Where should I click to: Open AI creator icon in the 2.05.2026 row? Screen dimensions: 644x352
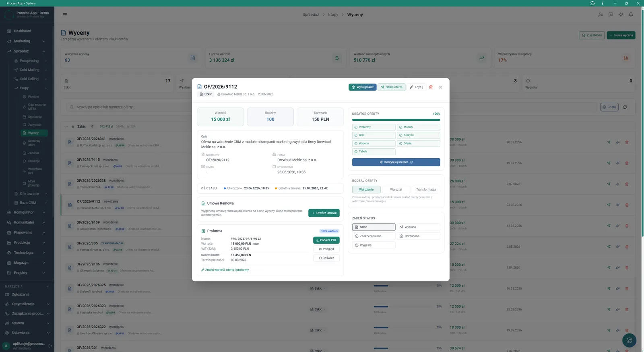[618, 247]
